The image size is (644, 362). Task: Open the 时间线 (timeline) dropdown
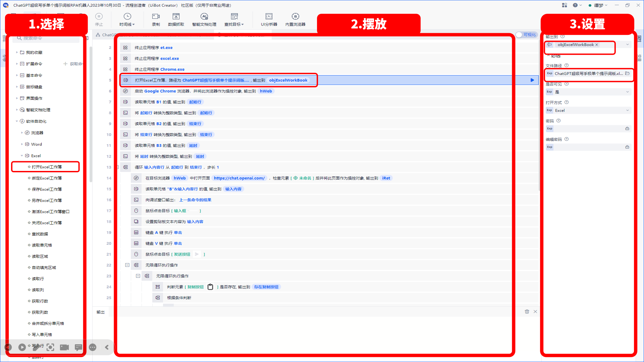click(x=127, y=19)
